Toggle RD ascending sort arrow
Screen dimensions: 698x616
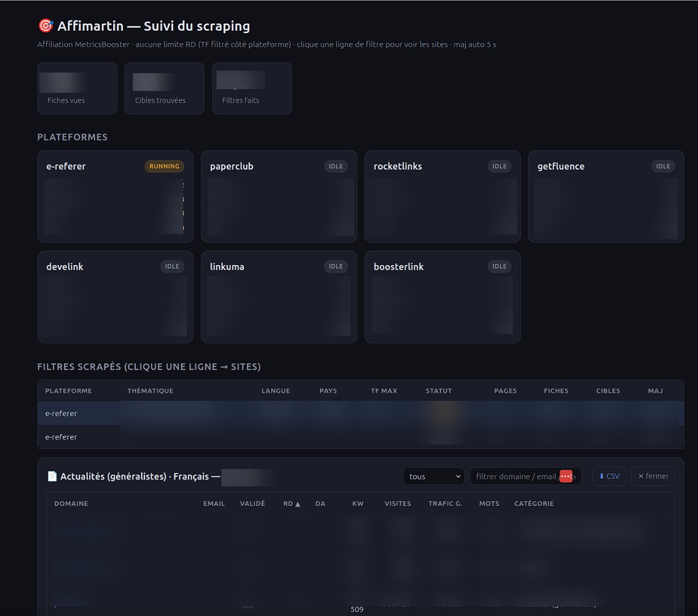(298, 504)
